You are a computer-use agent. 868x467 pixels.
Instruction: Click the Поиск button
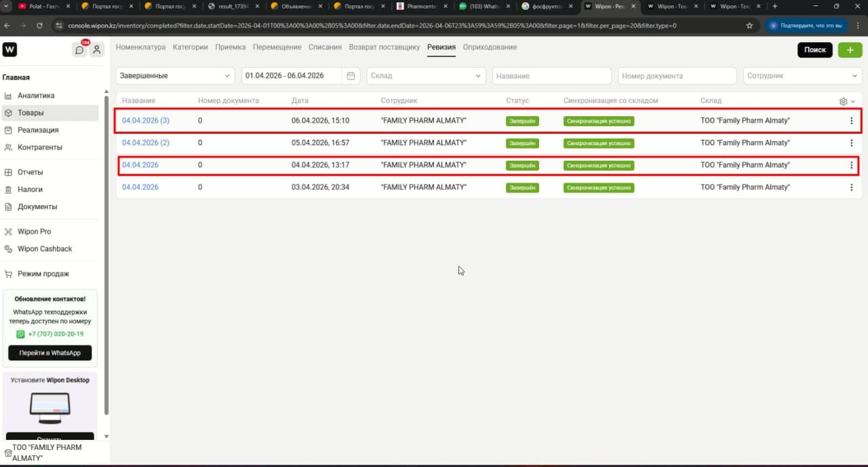pyautogui.click(x=814, y=50)
